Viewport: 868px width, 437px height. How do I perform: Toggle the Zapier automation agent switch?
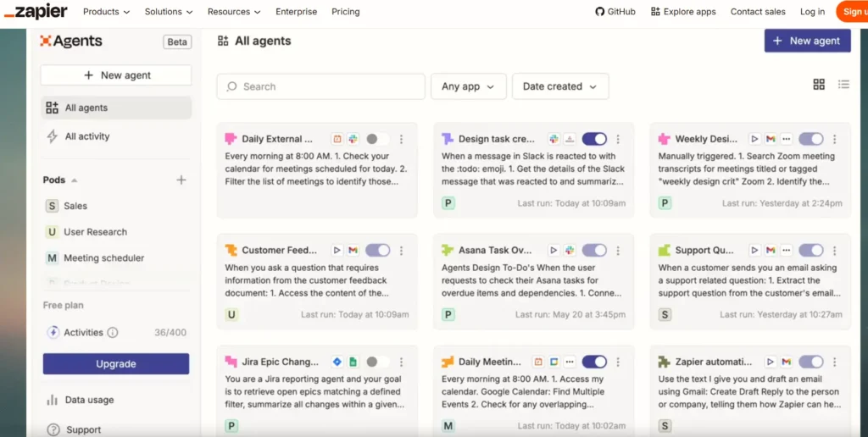pos(810,362)
